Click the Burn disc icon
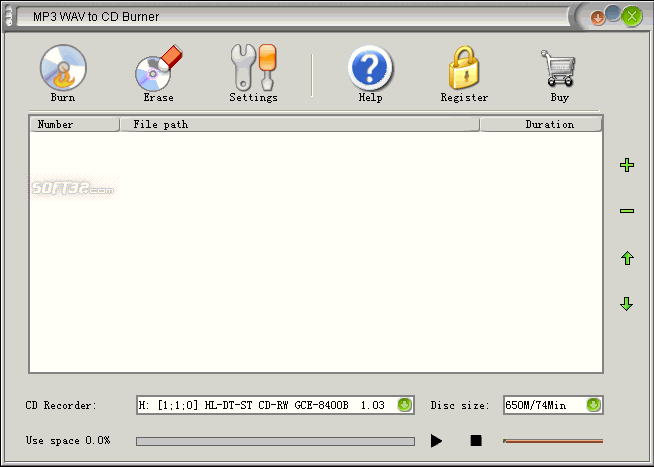 tap(63, 68)
